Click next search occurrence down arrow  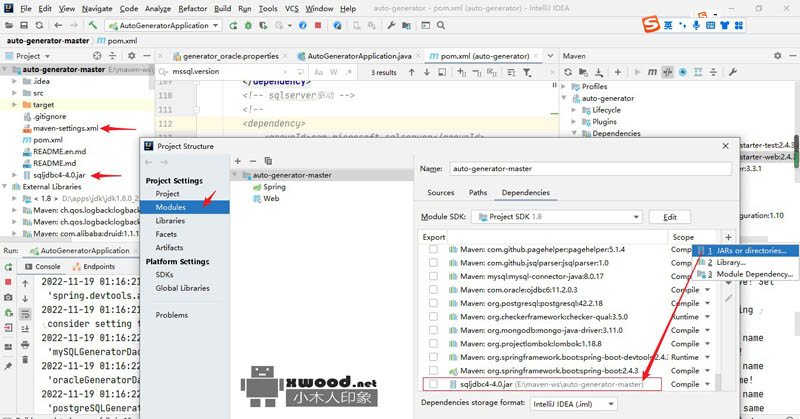[427, 72]
